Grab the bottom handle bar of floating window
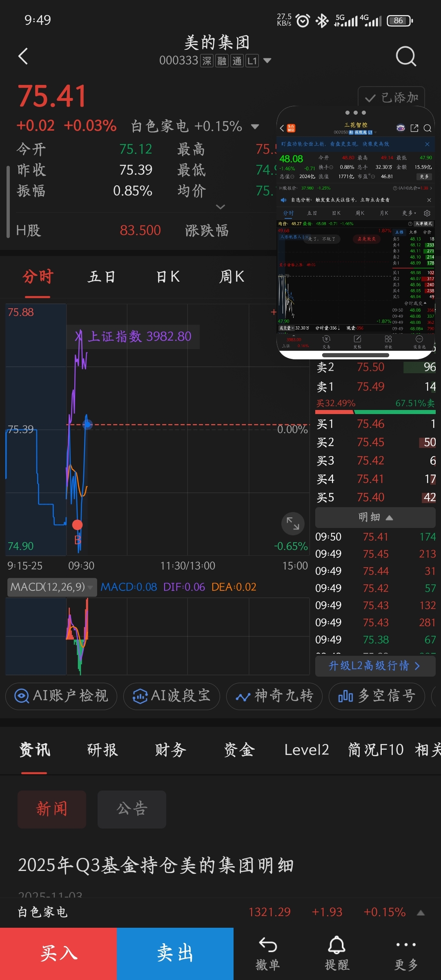The height and width of the screenshot is (980, 441). 356,355
